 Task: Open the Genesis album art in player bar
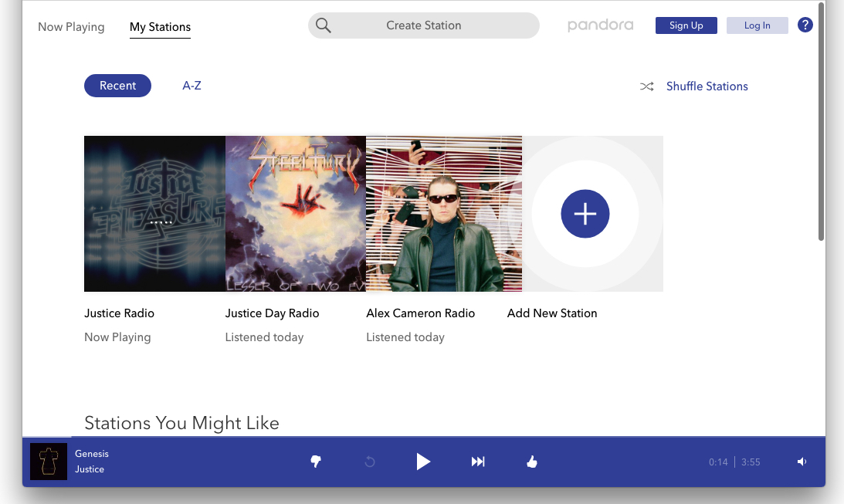pyautogui.click(x=49, y=462)
